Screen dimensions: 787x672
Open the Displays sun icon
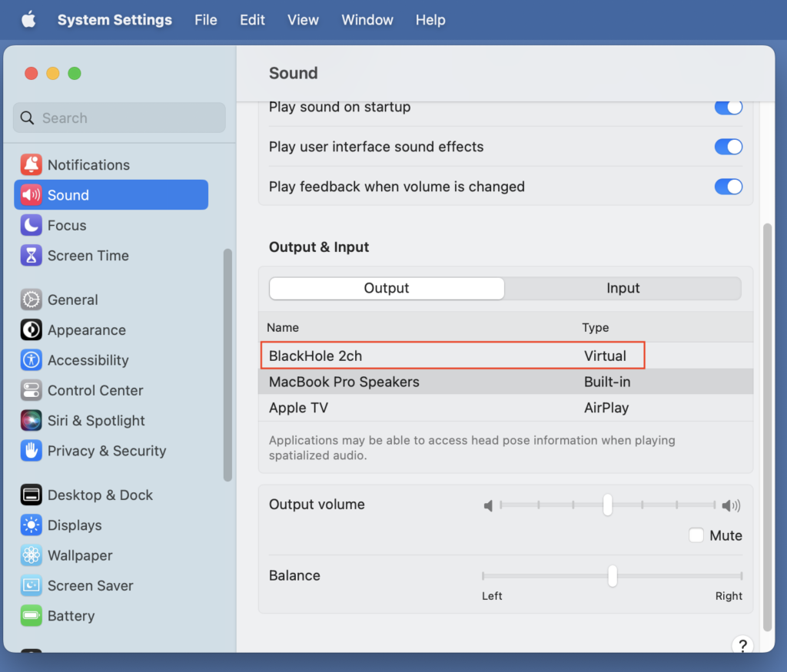coord(31,525)
